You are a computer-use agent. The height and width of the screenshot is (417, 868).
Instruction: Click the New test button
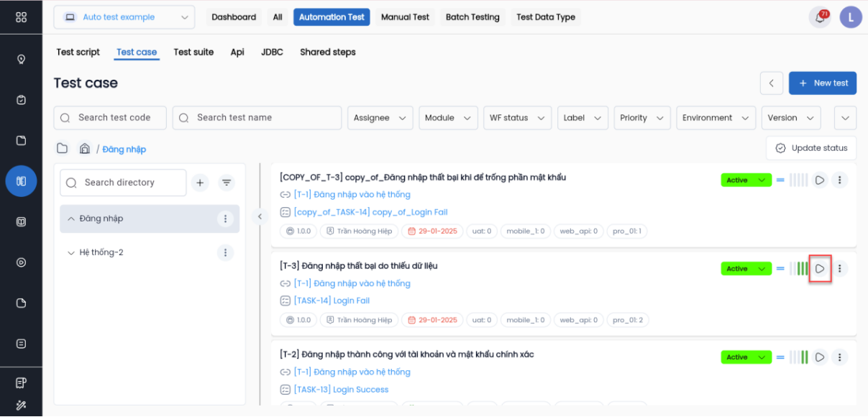click(822, 83)
